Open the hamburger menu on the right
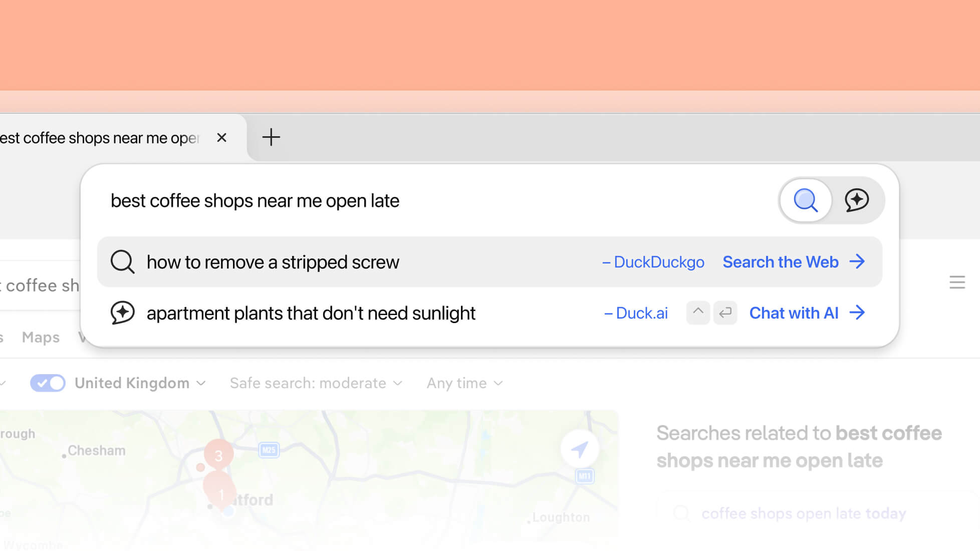980x551 pixels. pyautogui.click(x=957, y=283)
